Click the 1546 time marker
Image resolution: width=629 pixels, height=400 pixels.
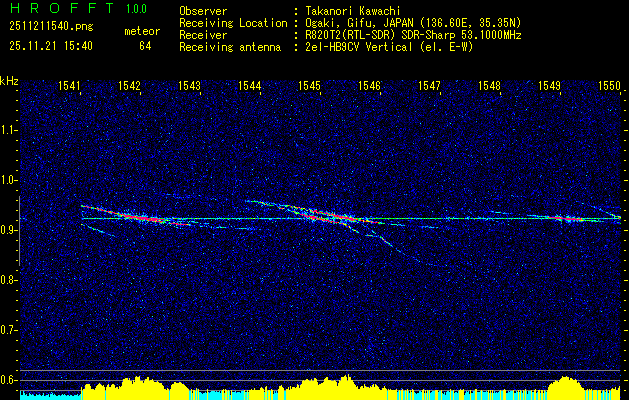[x=369, y=86]
